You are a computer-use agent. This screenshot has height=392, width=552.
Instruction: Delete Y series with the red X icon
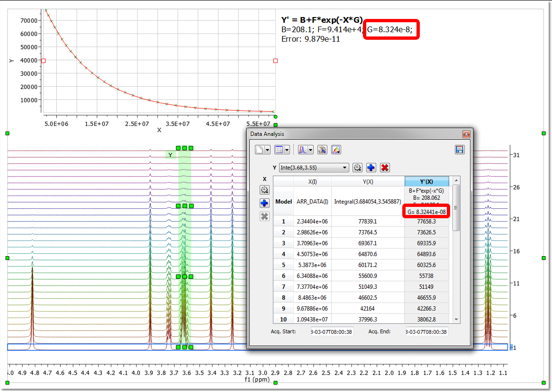pos(385,168)
